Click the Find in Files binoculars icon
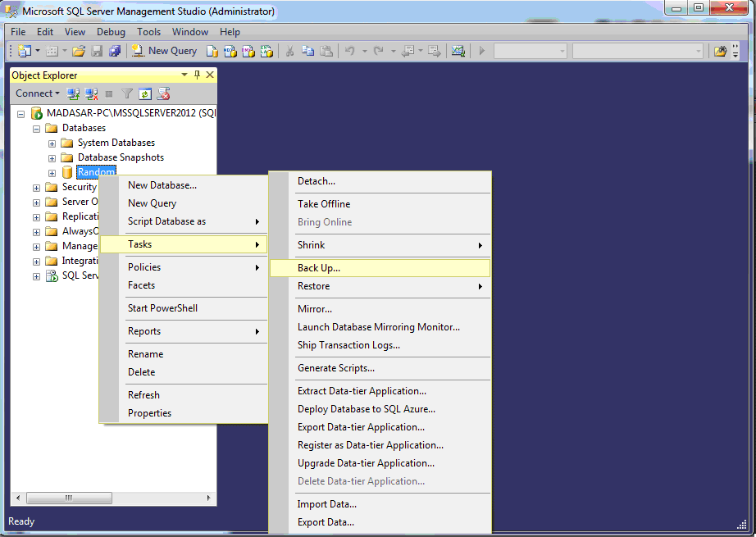This screenshot has width=756, height=537. click(x=720, y=51)
